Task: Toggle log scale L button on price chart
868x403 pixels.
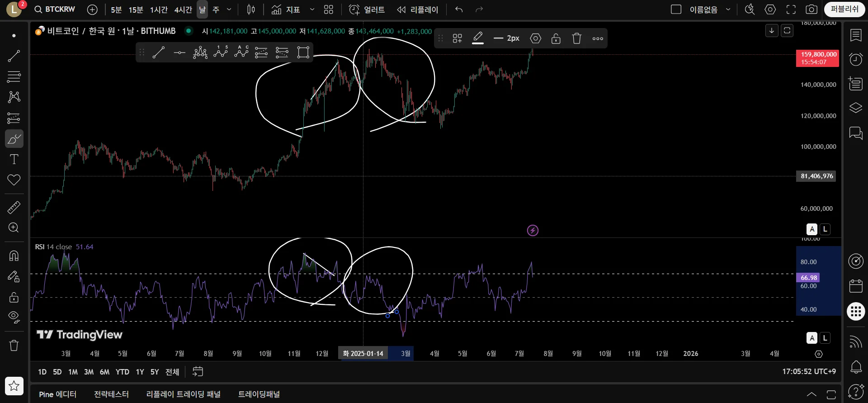Action: coord(825,229)
